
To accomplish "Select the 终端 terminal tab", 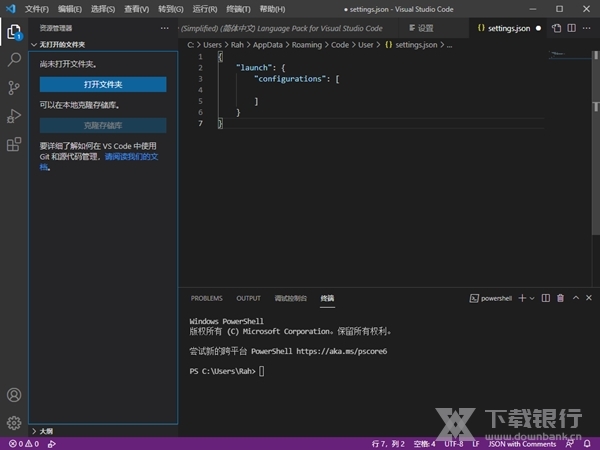I will pos(327,298).
